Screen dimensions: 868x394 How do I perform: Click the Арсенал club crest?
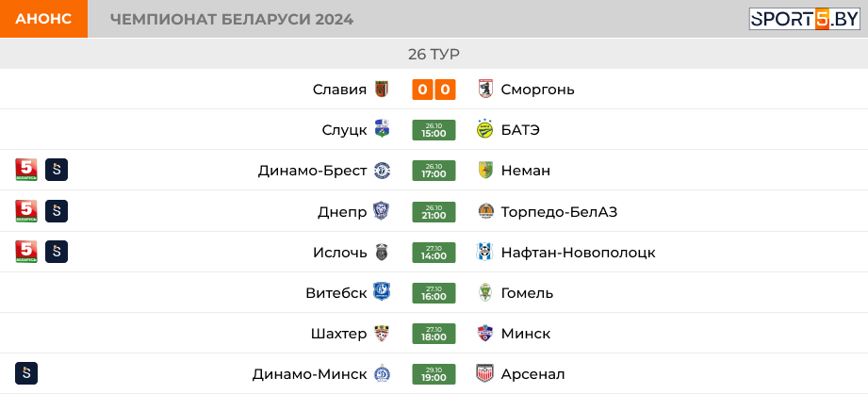[x=485, y=373]
